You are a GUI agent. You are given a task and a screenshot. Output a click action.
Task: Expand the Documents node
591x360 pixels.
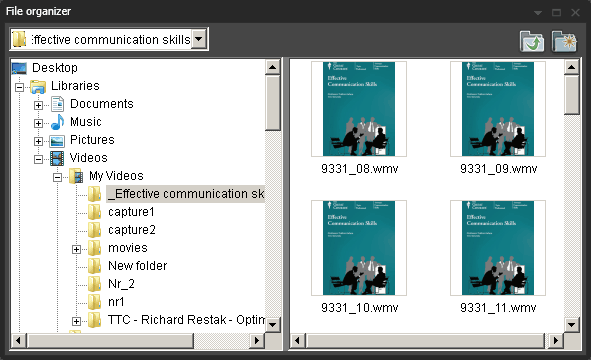pos(38,105)
